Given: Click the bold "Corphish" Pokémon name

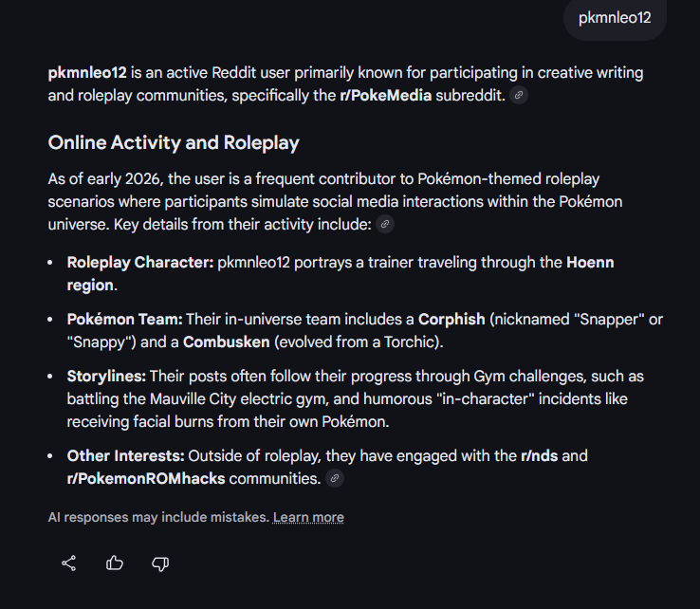Looking at the screenshot, I should [x=451, y=320].
